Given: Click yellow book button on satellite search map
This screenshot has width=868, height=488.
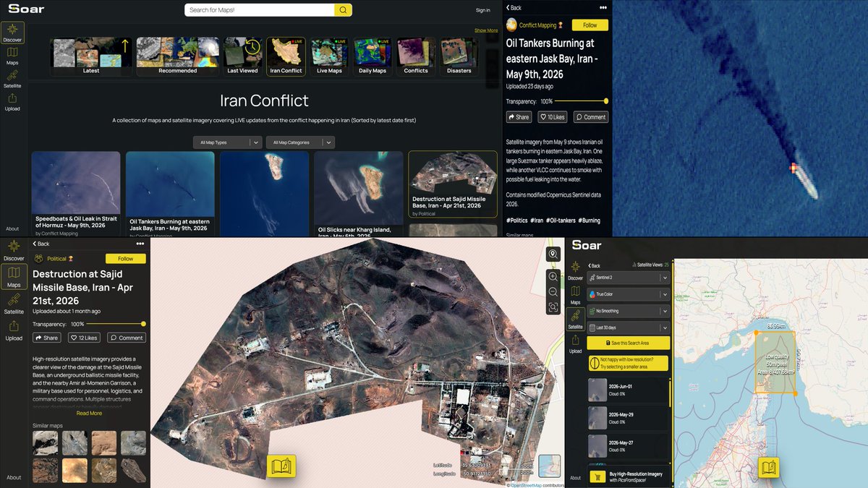Looking at the screenshot, I should point(768,468).
